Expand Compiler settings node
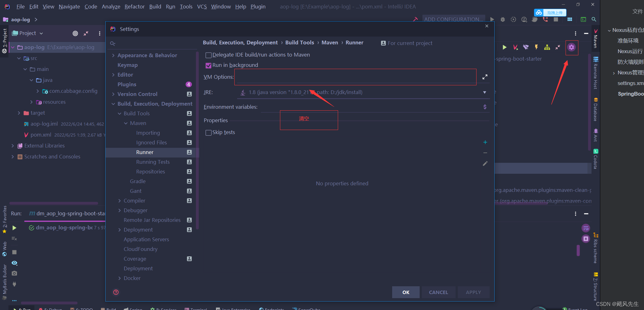This screenshot has width=644, height=310. 119,201
